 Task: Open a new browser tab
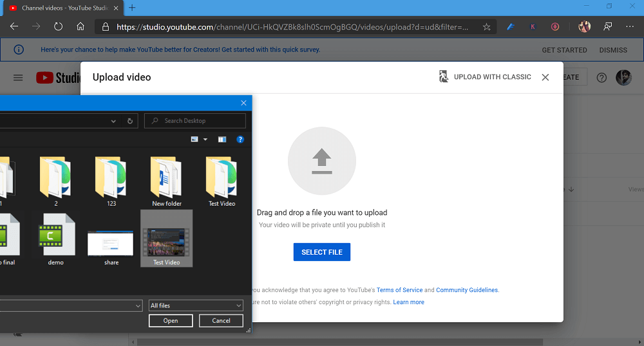[x=132, y=8]
